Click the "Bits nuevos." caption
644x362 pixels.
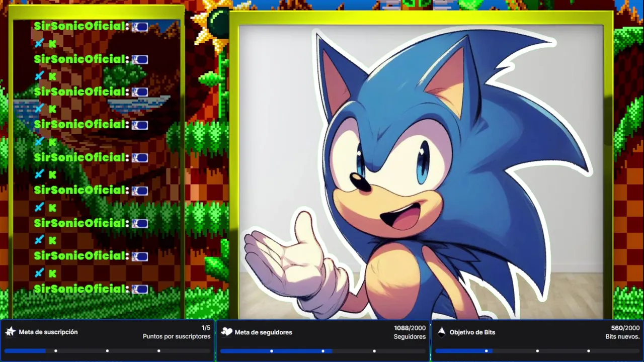pyautogui.click(x=622, y=336)
